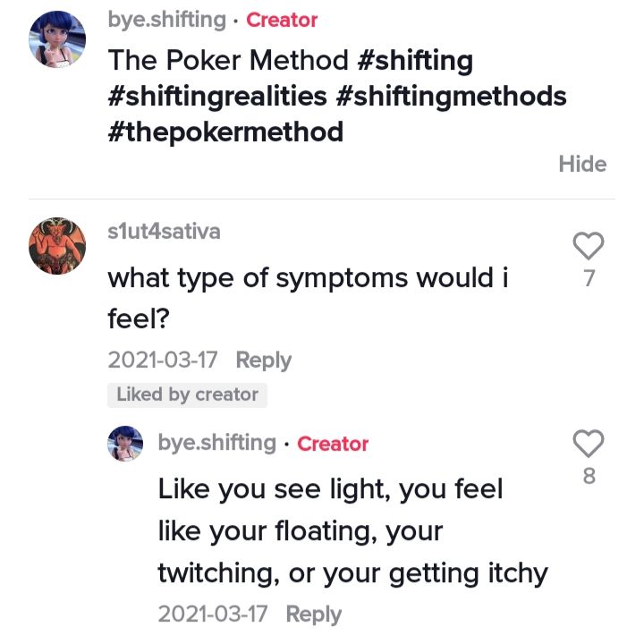Tap the 'Liked by creator' badge

point(188,394)
